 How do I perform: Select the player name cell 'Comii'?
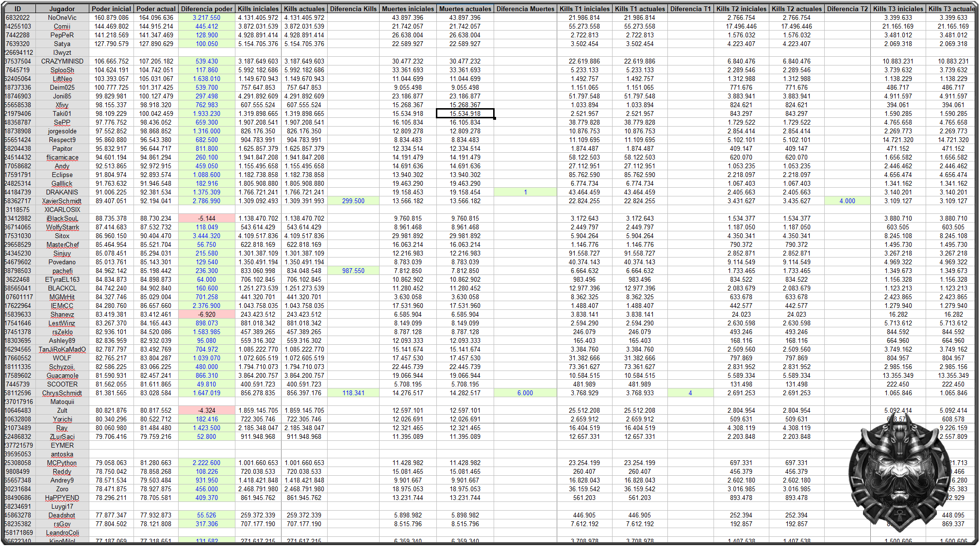tap(62, 26)
